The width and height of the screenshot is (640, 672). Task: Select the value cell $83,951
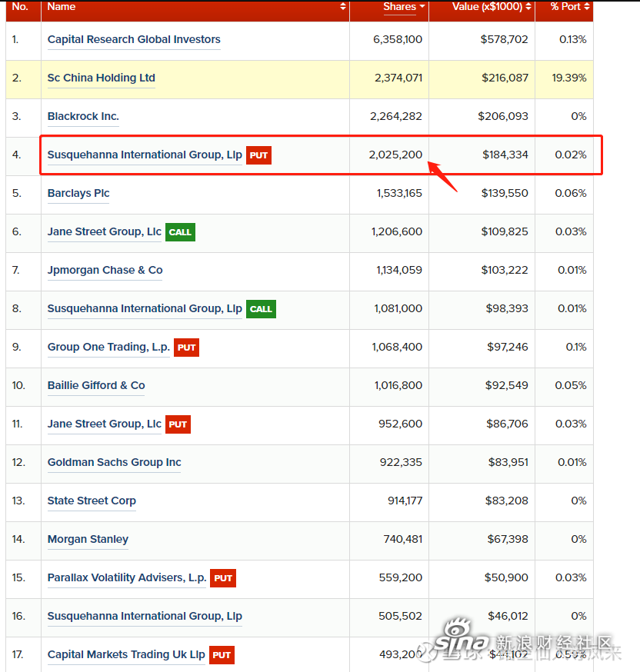pyautogui.click(x=508, y=462)
